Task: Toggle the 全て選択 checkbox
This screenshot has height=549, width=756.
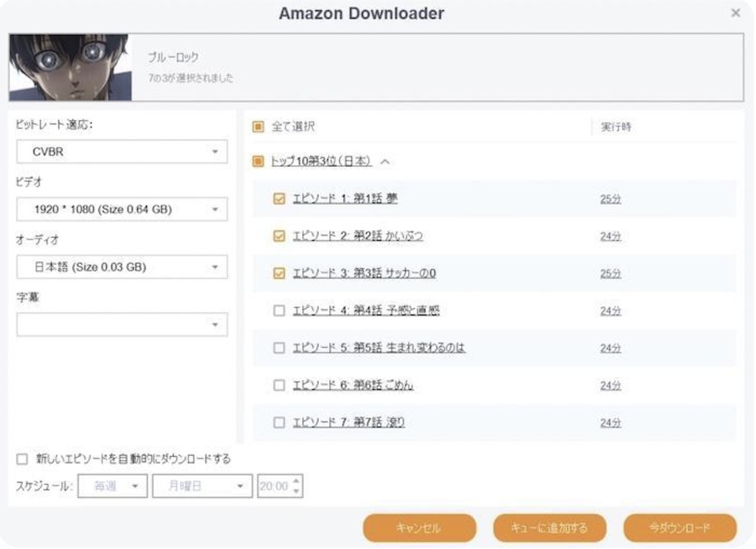Action: click(258, 127)
